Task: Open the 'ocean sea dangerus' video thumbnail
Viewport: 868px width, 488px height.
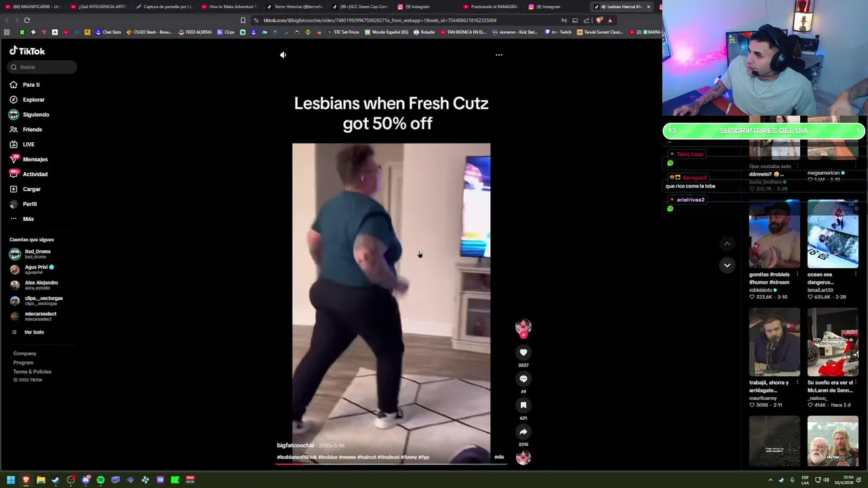Action: click(833, 235)
